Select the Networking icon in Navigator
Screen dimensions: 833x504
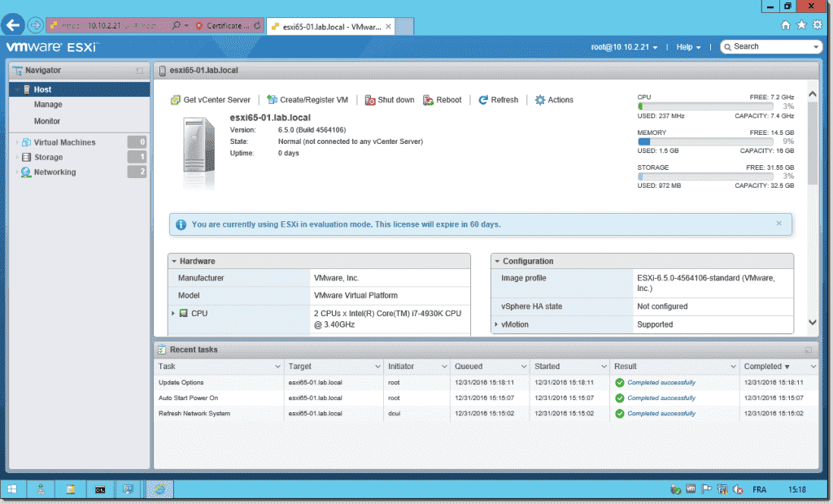pyautogui.click(x=26, y=172)
